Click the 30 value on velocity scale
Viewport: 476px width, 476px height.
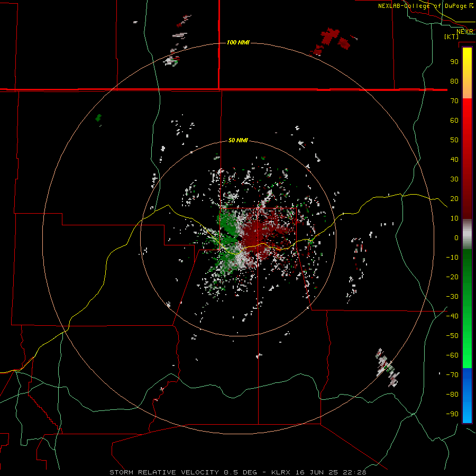pyautogui.click(x=454, y=179)
